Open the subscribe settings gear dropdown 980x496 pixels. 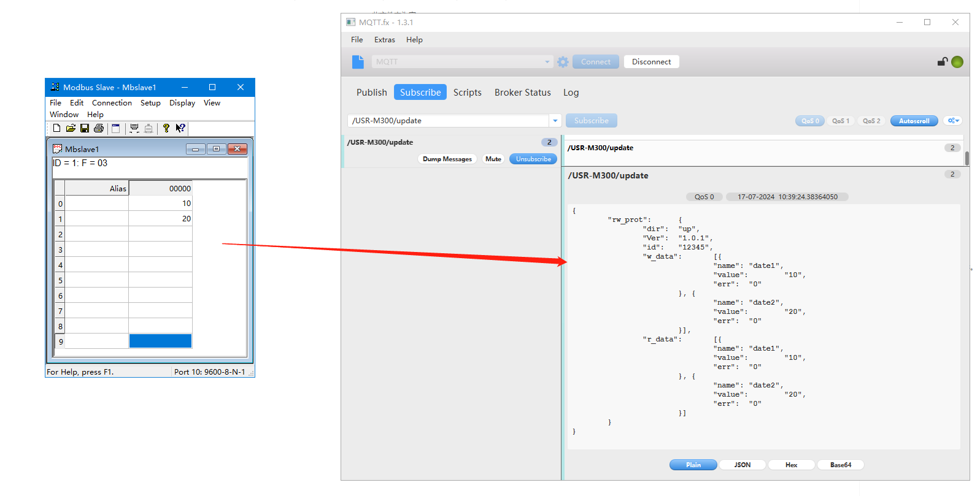coord(953,121)
